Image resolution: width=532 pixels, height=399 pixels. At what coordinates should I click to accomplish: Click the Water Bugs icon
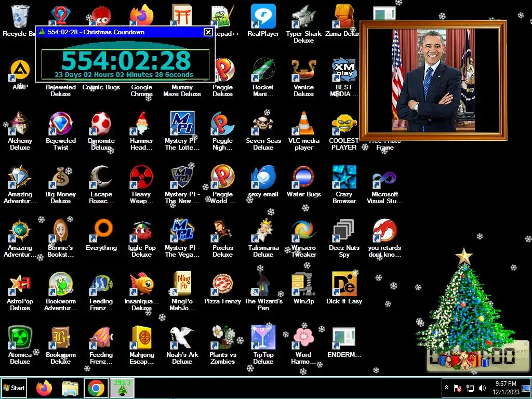click(303, 177)
